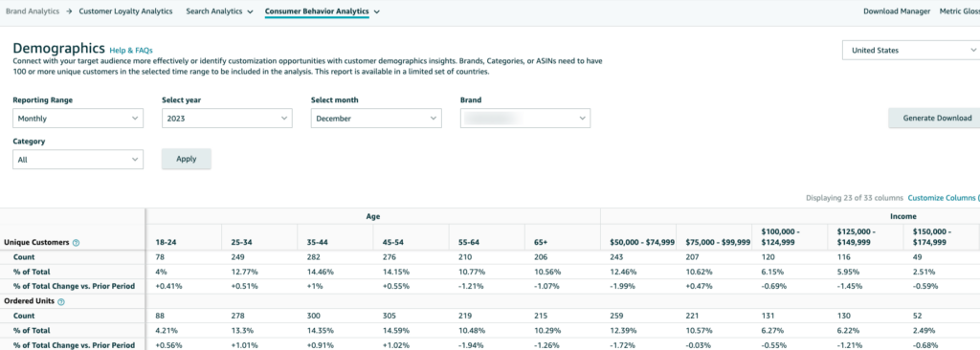Select the $50,000 - $74,999 income header

coord(642,242)
